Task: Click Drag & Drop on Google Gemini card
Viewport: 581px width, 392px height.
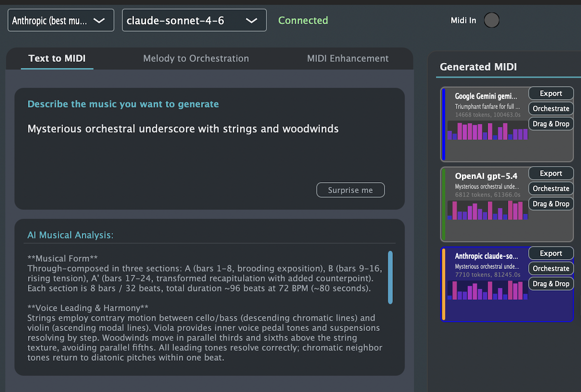Action: (551, 124)
